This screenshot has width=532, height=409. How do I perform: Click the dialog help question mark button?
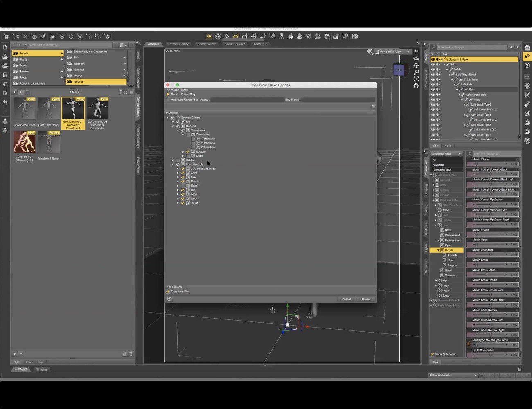click(x=169, y=299)
